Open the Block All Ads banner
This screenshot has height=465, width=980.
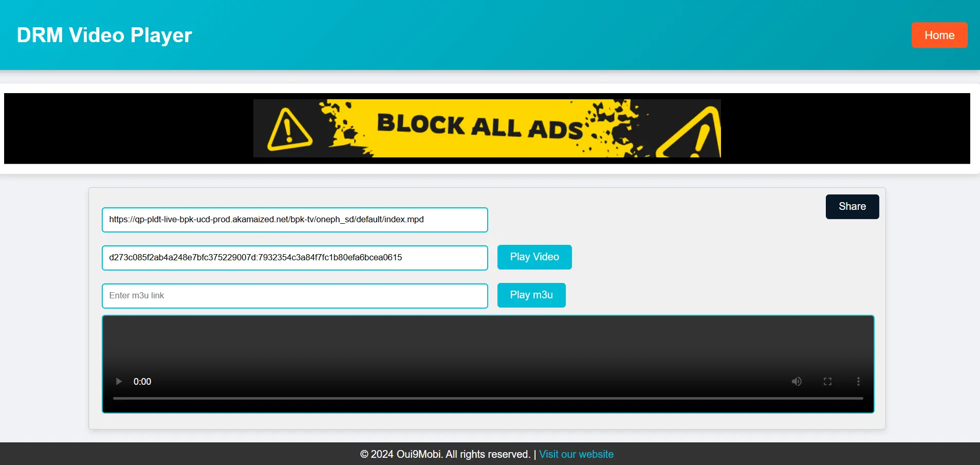coord(487,129)
